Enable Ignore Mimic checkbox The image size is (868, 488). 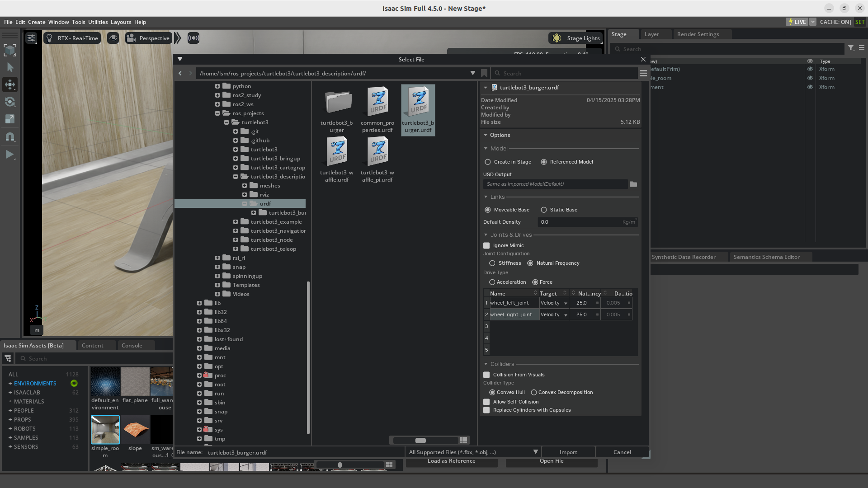(486, 245)
